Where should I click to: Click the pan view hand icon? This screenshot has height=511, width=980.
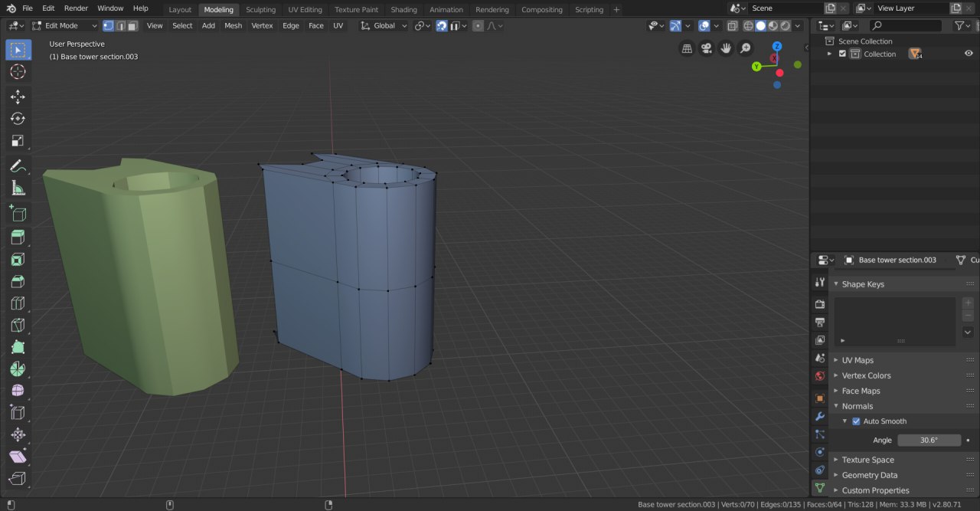point(726,48)
